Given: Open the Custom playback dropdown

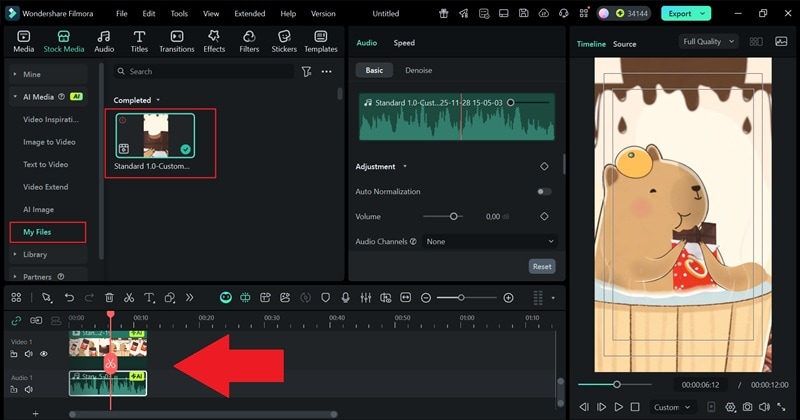Looking at the screenshot, I should (x=672, y=407).
